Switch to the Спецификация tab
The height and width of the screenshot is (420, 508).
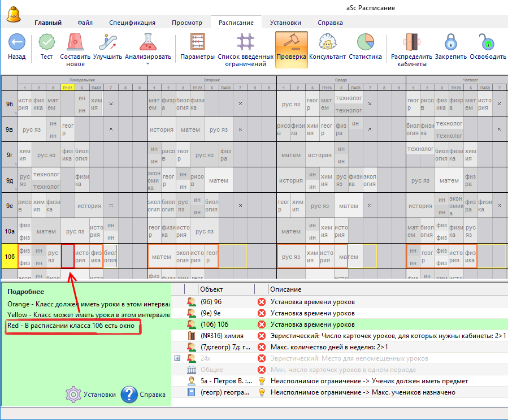pyautogui.click(x=132, y=23)
